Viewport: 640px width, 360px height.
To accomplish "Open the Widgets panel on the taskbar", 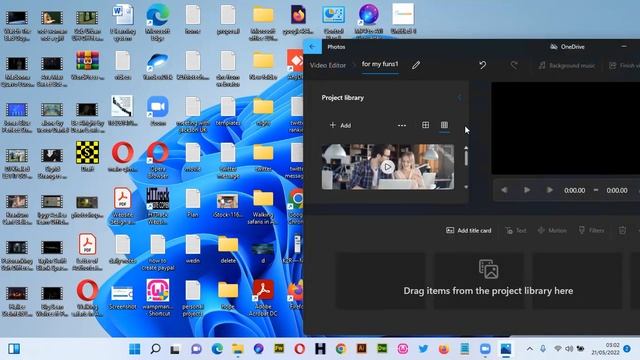I will click(x=14, y=349).
